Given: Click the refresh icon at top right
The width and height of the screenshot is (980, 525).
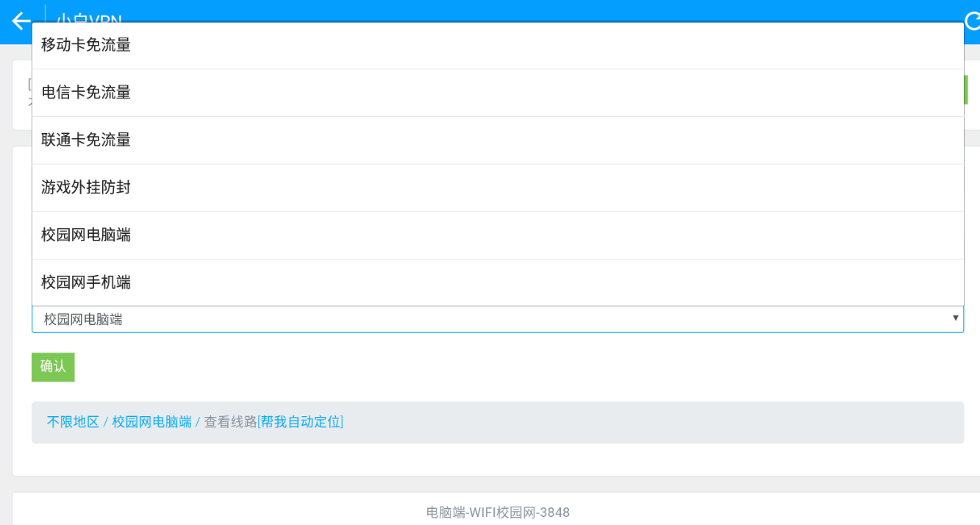Looking at the screenshot, I should pyautogui.click(x=972, y=21).
